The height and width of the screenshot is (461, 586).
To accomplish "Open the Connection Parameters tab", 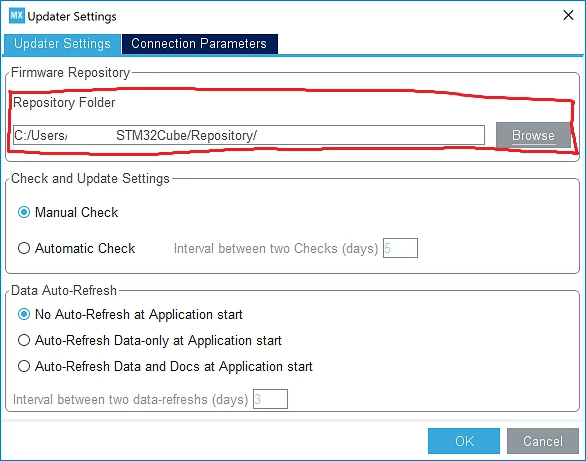I will (x=199, y=44).
